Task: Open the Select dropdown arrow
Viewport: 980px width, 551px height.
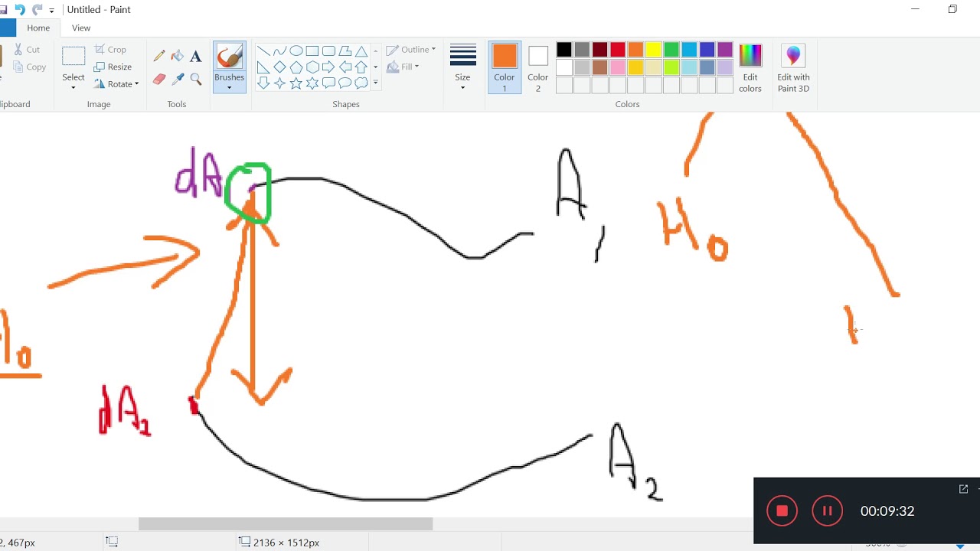Action: click(x=73, y=87)
